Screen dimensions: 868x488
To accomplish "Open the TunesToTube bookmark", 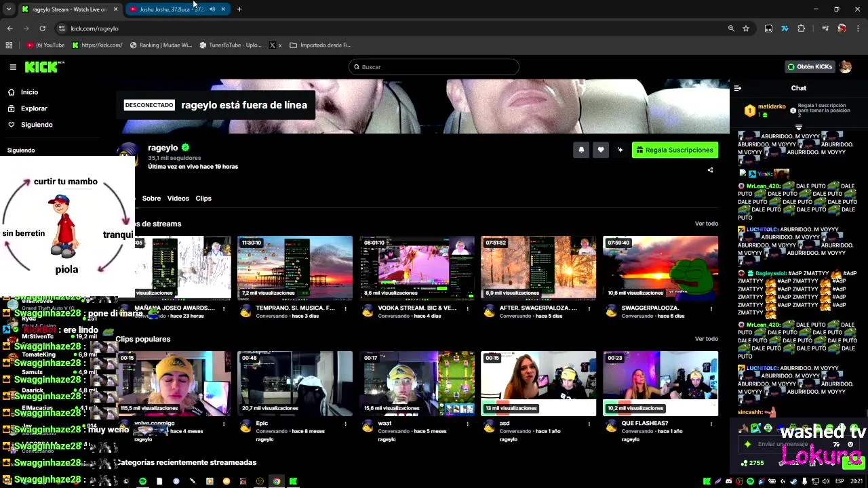I will point(231,45).
